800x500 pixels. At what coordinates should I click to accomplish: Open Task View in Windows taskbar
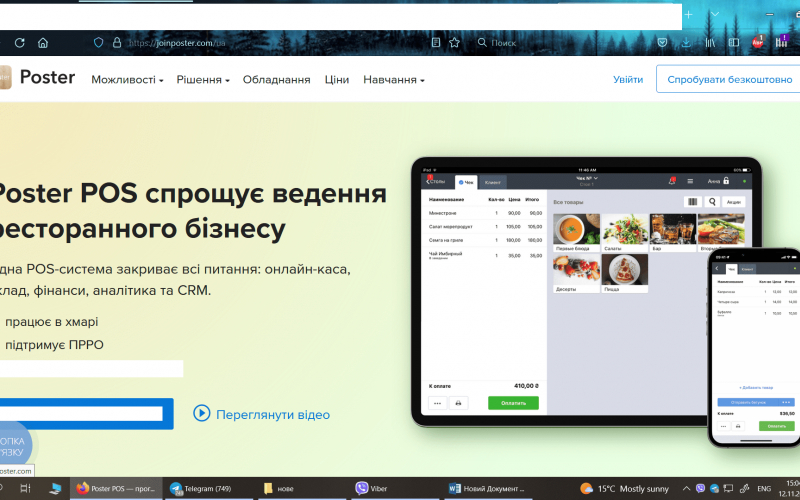(25, 489)
